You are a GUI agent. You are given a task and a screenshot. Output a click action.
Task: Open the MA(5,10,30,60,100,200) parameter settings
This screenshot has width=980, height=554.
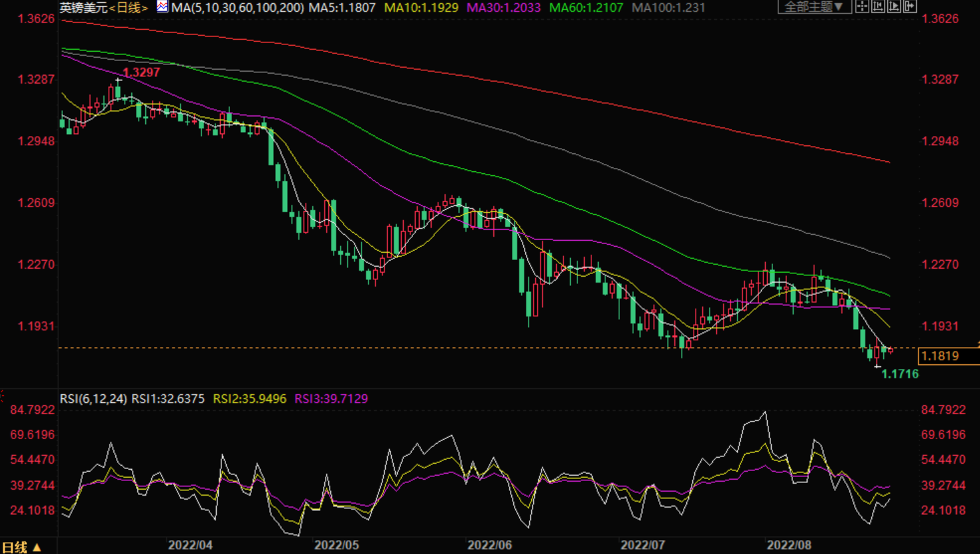(237, 8)
